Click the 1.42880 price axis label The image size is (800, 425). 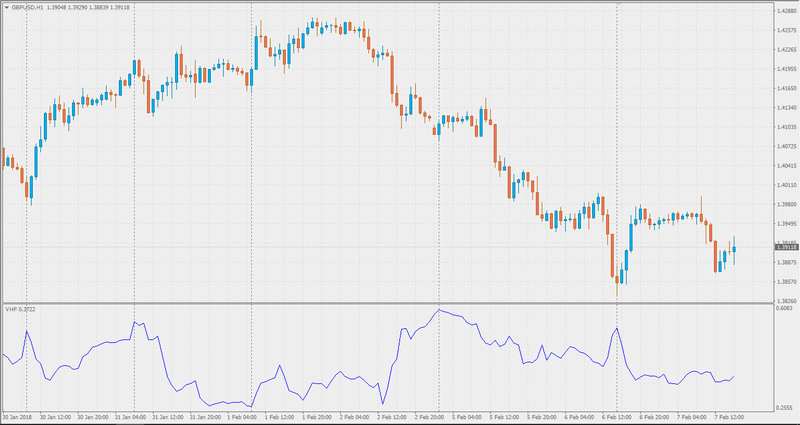pos(787,11)
